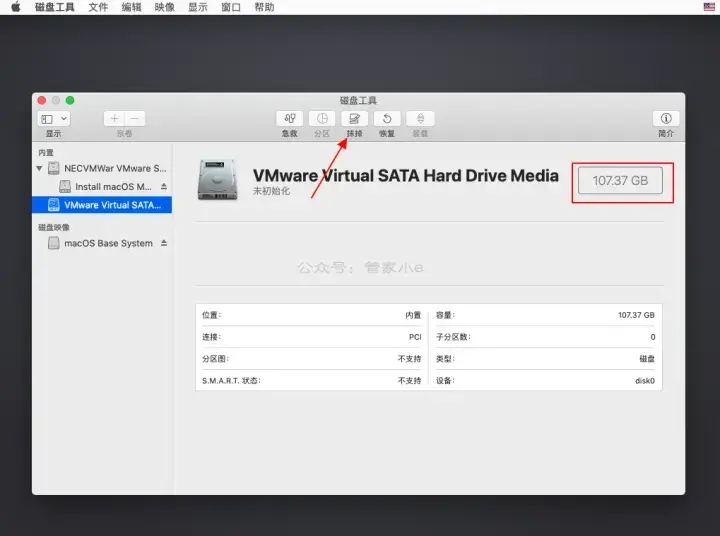The width and height of the screenshot is (720, 536).
Task: Click the First Aid (急救) stethoscope icon
Action: 289,119
